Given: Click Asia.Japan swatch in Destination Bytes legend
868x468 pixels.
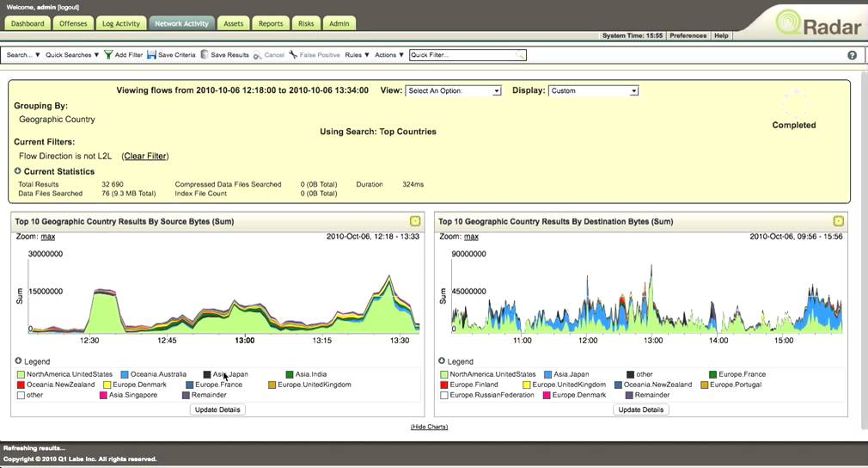Looking at the screenshot, I should (548, 374).
